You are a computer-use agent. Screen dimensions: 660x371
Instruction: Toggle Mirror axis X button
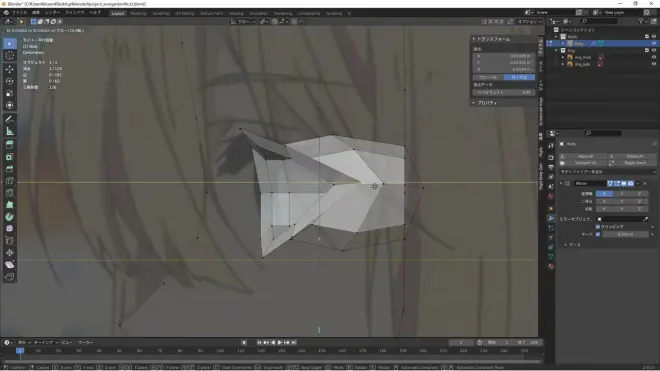pyautogui.click(x=604, y=194)
